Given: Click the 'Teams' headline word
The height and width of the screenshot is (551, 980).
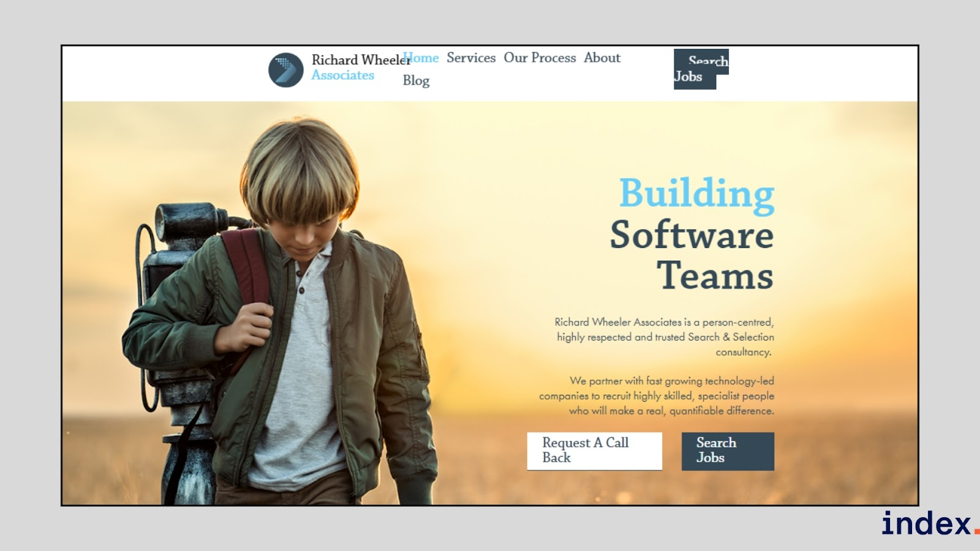Looking at the screenshot, I should pos(715,276).
